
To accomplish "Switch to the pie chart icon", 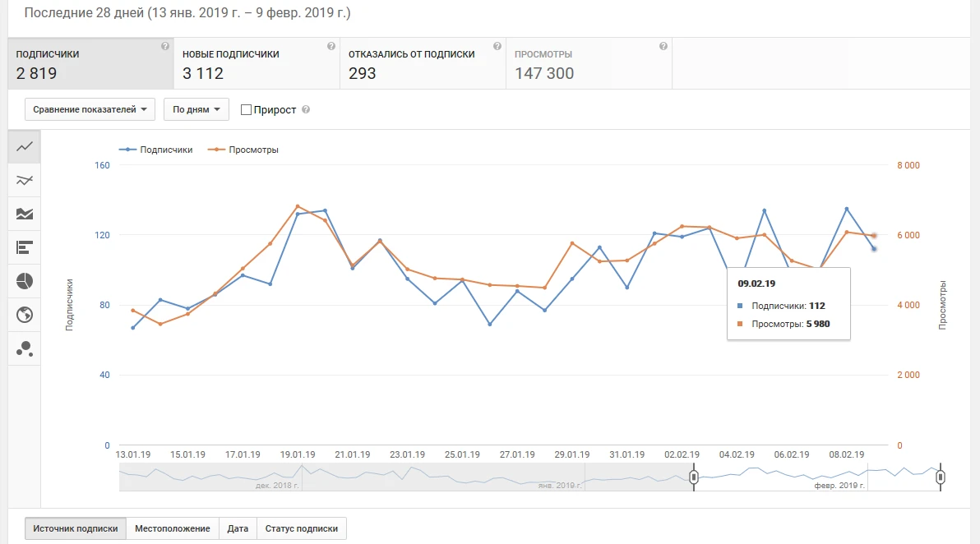I will point(25,281).
